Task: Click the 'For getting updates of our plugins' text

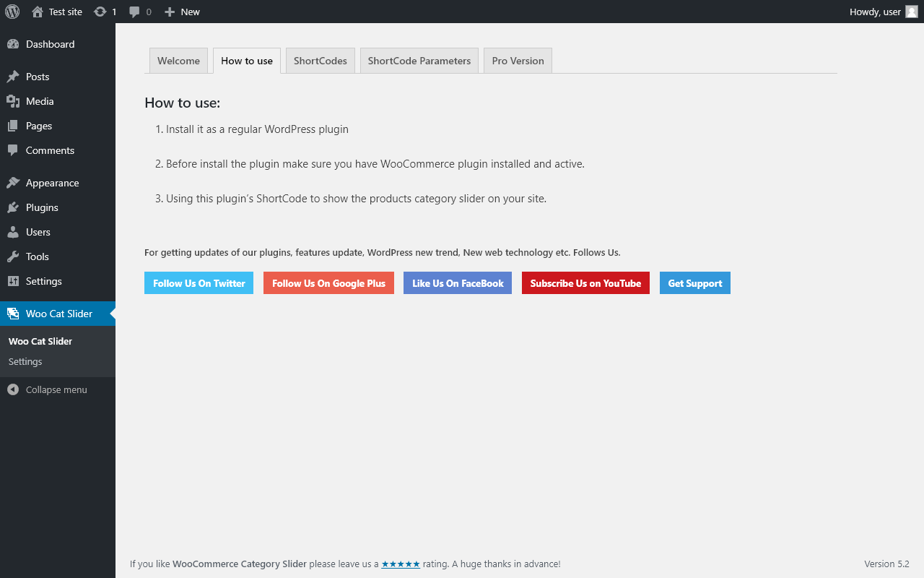Action: (383, 252)
